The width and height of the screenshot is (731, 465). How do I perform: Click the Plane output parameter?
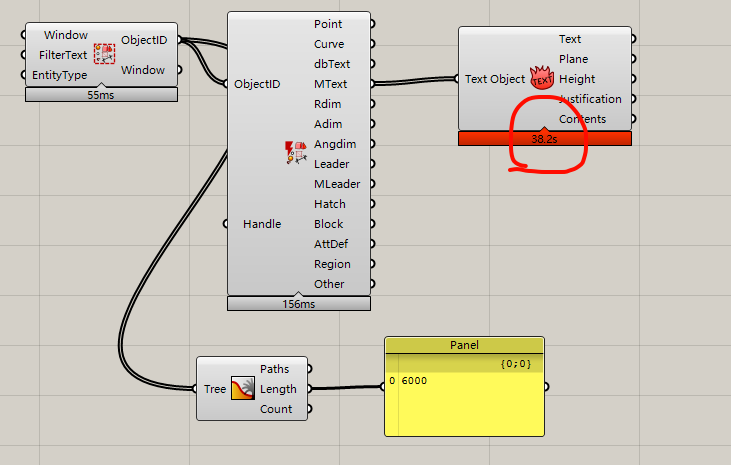(x=574, y=59)
